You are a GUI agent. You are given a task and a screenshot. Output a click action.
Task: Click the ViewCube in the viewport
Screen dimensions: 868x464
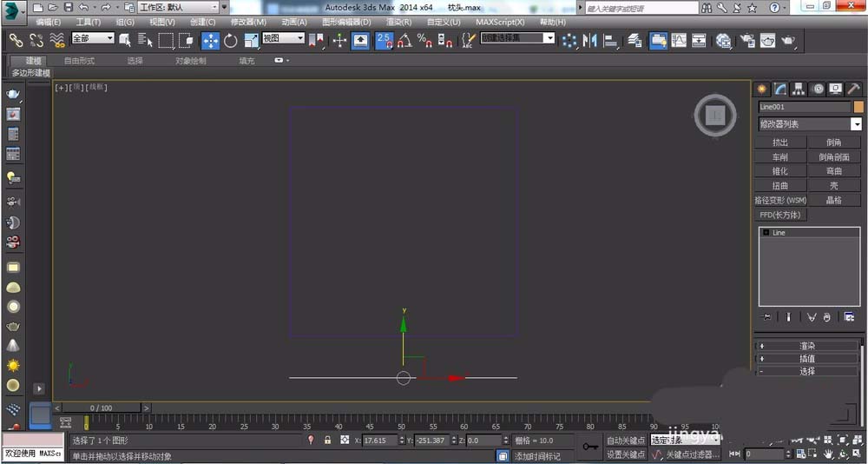pos(714,115)
